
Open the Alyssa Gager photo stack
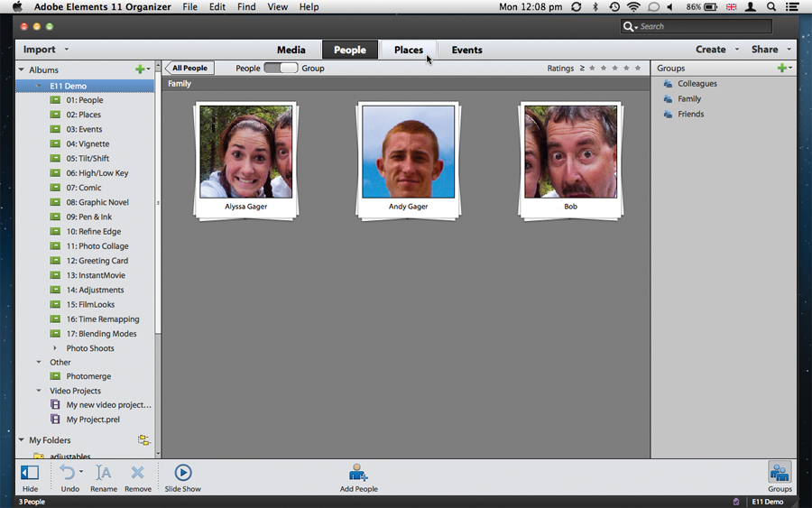click(246, 161)
